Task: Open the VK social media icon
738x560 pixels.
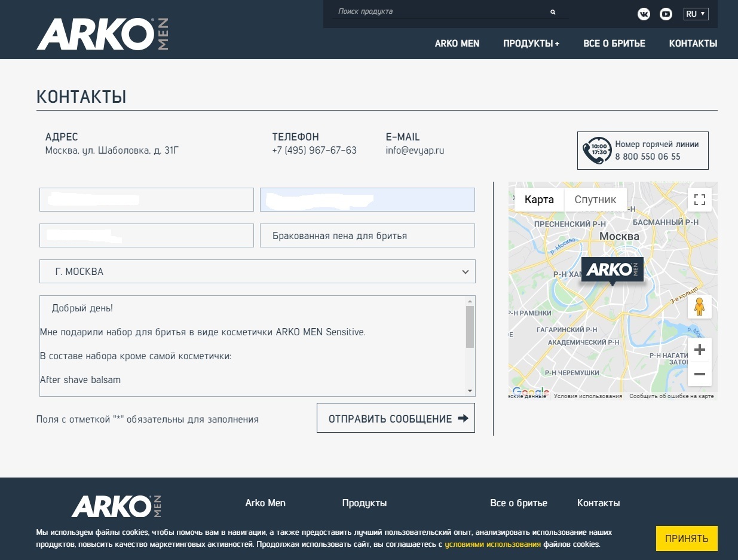Action: coord(644,14)
